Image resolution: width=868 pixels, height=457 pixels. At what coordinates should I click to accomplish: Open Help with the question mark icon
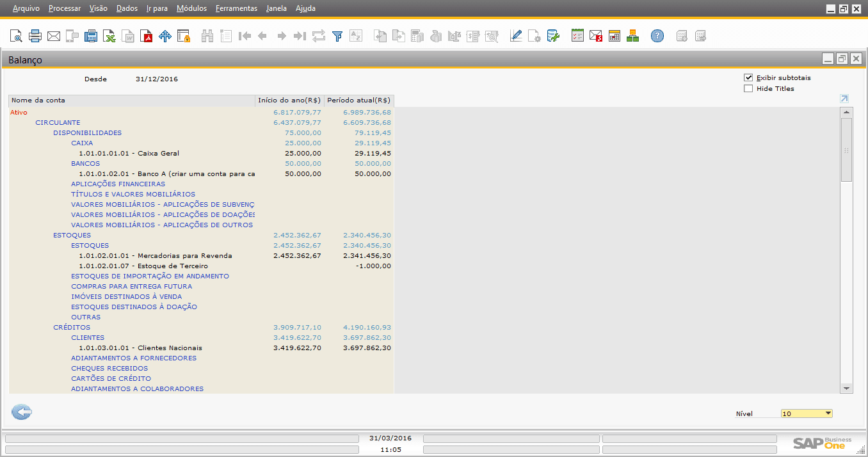click(x=657, y=36)
